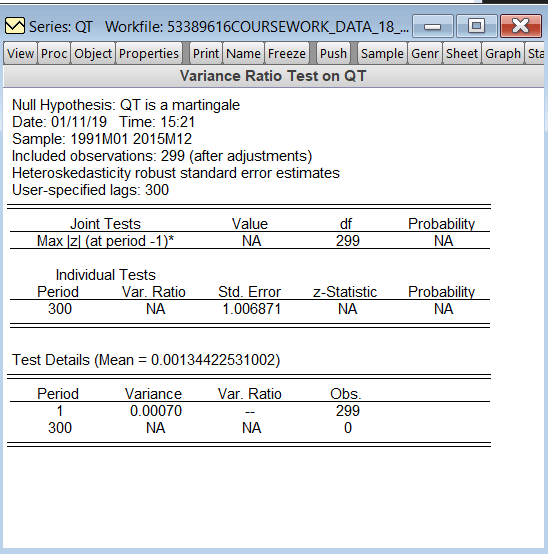Open the Object menu button
The height and width of the screenshot is (554, 548).
click(93, 54)
